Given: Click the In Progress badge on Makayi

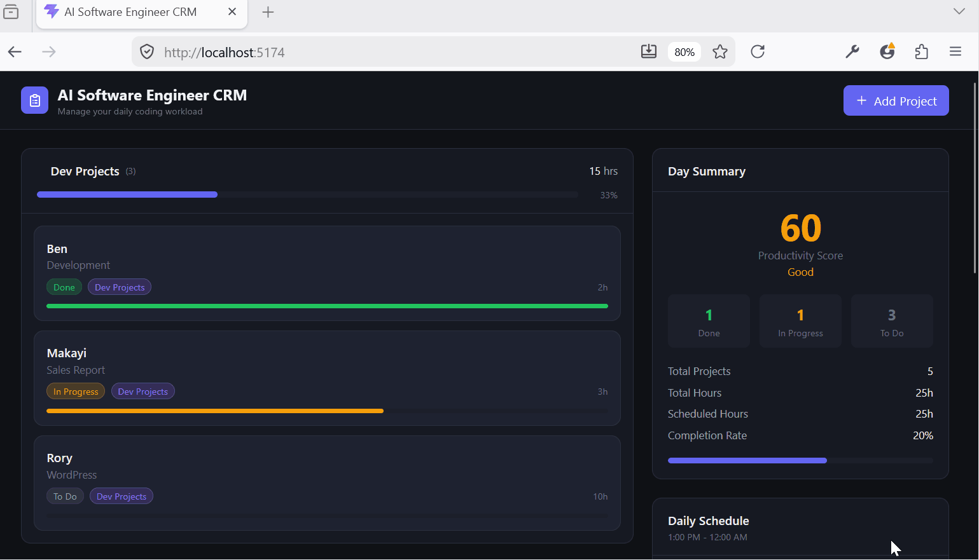Looking at the screenshot, I should [76, 392].
